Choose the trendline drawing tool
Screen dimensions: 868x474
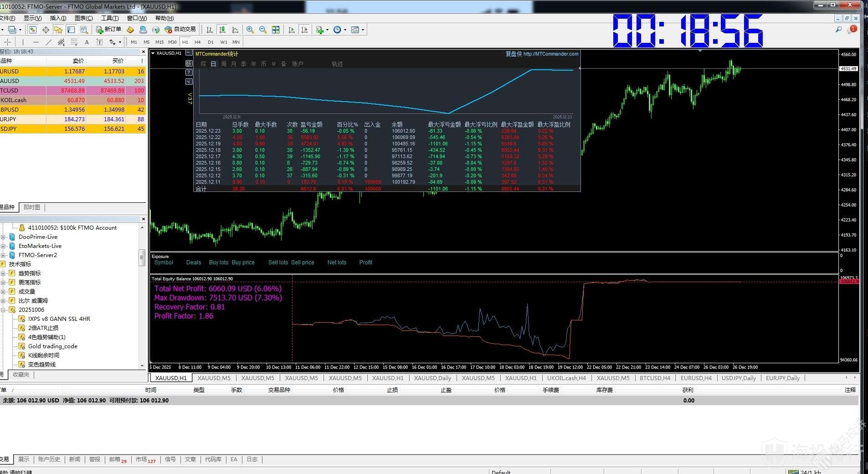point(48,42)
